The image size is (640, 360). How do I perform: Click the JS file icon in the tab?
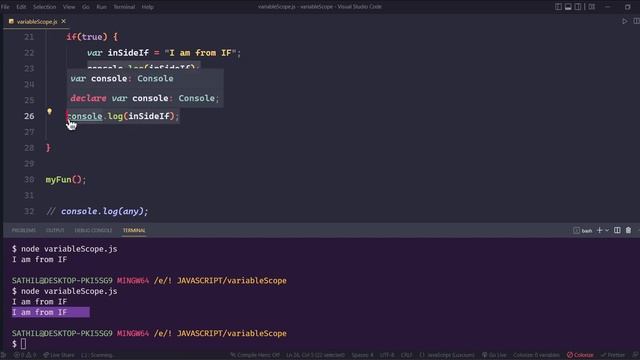[x=11, y=22]
